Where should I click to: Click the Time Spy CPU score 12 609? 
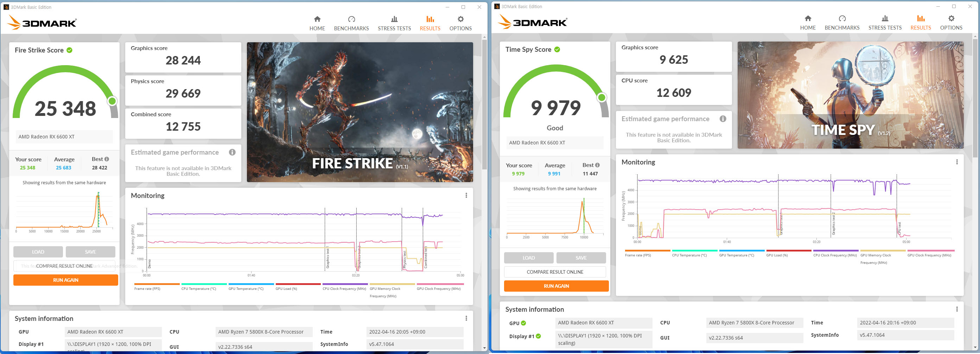coord(674,93)
